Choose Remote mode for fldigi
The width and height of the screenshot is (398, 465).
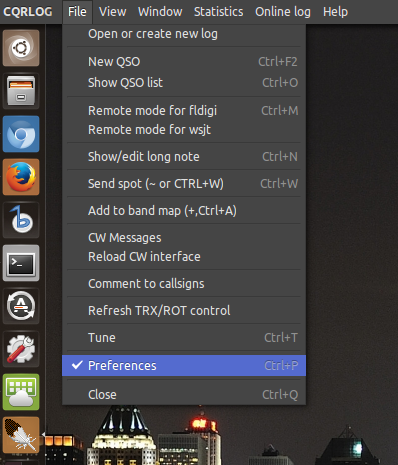184,111
